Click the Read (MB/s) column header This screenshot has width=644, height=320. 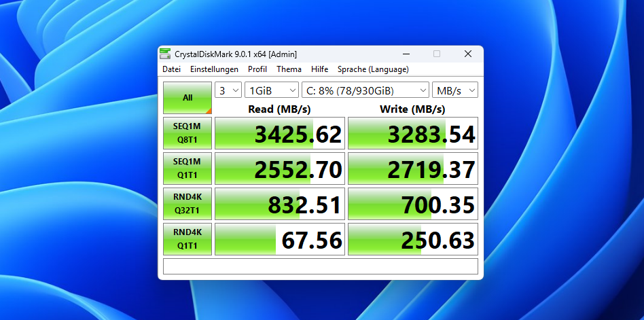pos(279,109)
